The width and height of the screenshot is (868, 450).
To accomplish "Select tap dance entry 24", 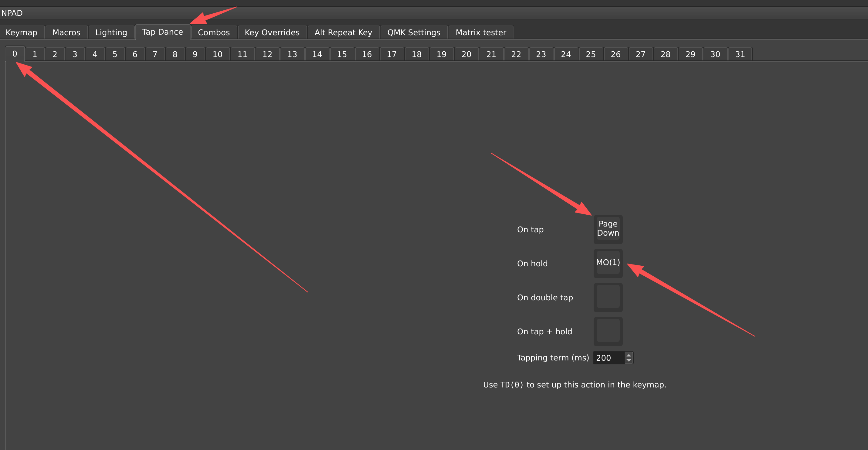I will point(565,54).
